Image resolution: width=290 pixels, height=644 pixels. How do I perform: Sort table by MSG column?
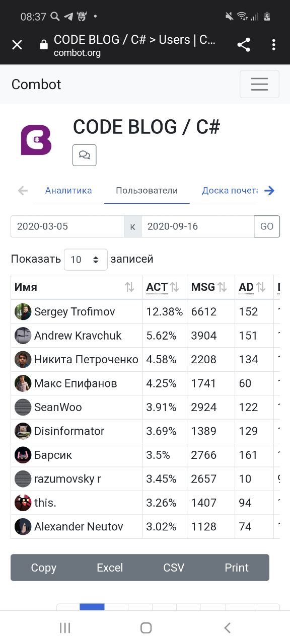click(x=211, y=287)
